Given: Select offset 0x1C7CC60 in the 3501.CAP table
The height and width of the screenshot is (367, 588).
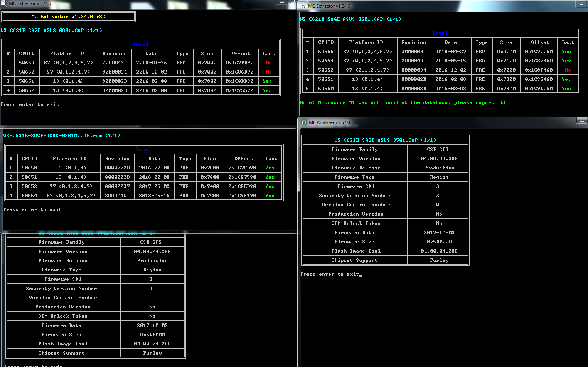Looking at the screenshot, I should pos(539,52).
